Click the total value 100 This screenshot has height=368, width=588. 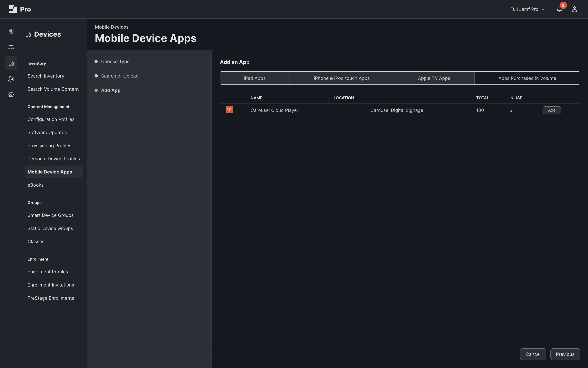tap(480, 110)
